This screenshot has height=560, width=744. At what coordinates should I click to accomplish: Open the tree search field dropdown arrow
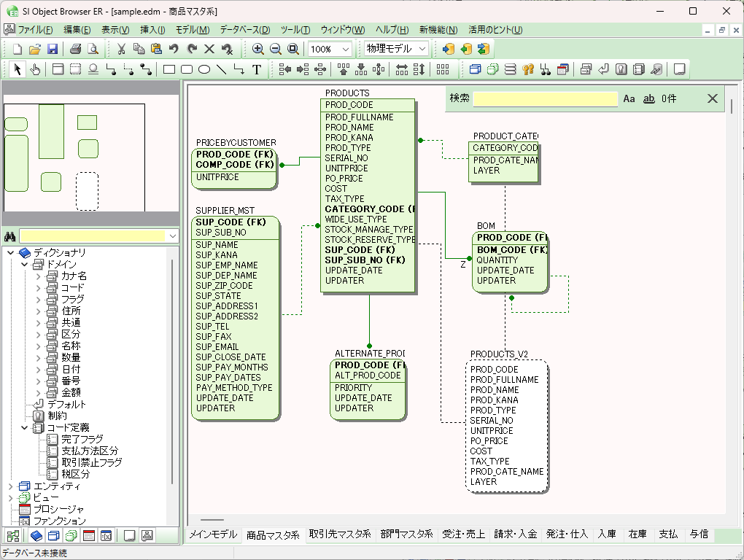[x=173, y=236]
